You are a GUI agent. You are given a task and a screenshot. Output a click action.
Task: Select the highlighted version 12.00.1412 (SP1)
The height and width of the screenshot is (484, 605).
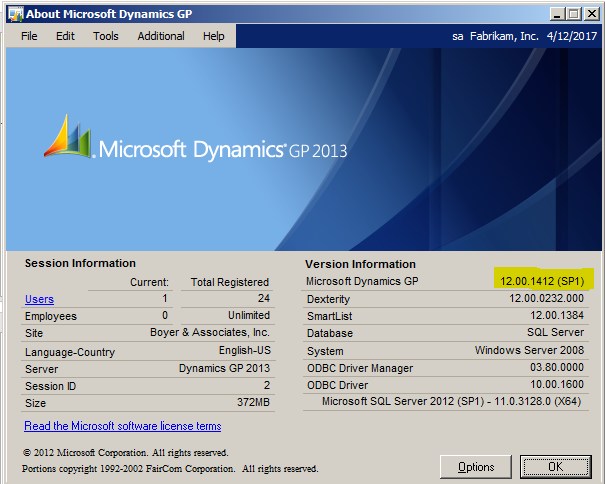(x=542, y=281)
